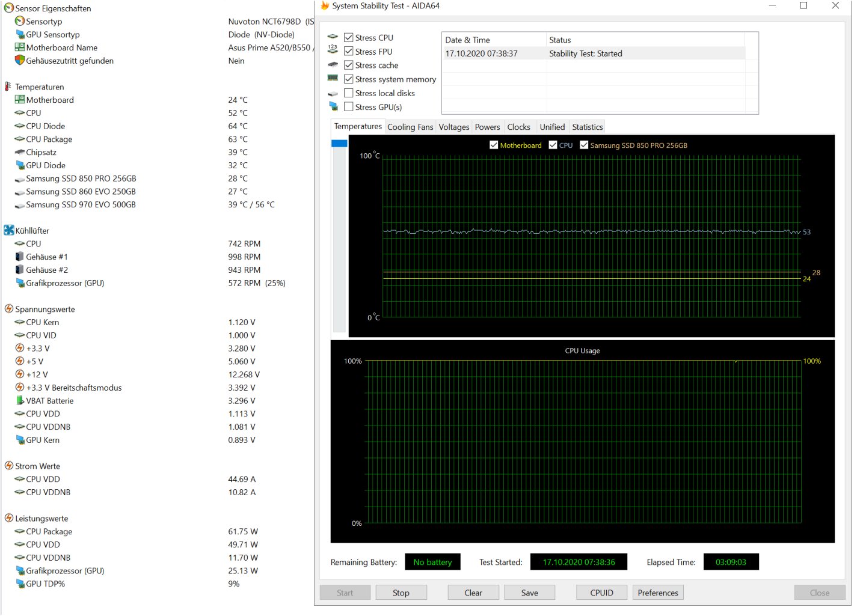Open the CPUID window
This screenshot has width=866, height=616.
(x=601, y=593)
